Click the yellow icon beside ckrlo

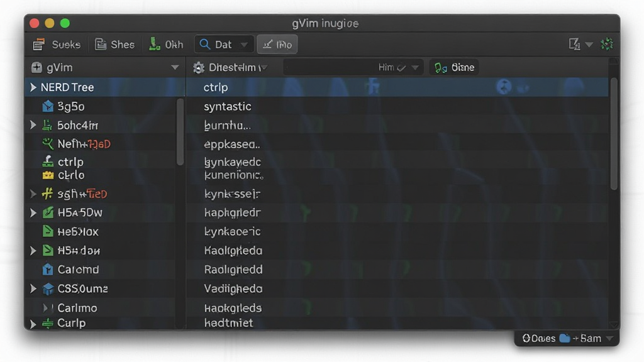48,175
